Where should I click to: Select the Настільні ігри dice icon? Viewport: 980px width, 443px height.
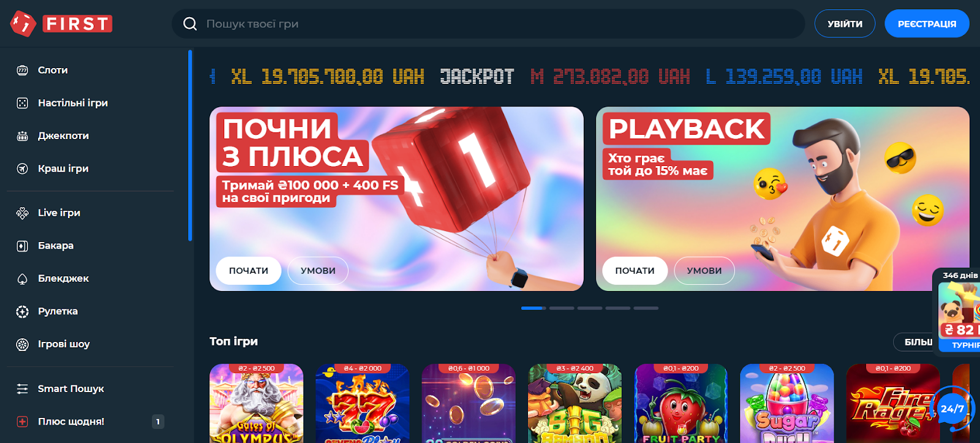pos(23,103)
